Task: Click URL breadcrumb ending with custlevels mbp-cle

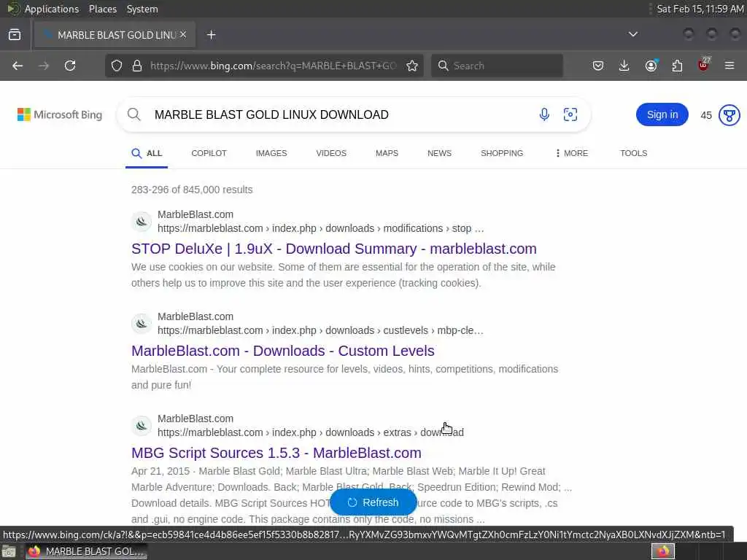Action: [320, 330]
